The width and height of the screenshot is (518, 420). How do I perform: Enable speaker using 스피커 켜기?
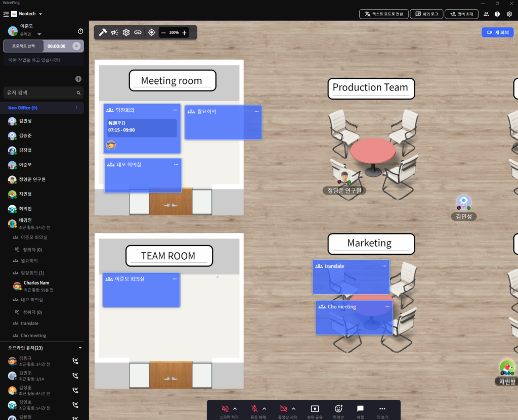click(225, 408)
